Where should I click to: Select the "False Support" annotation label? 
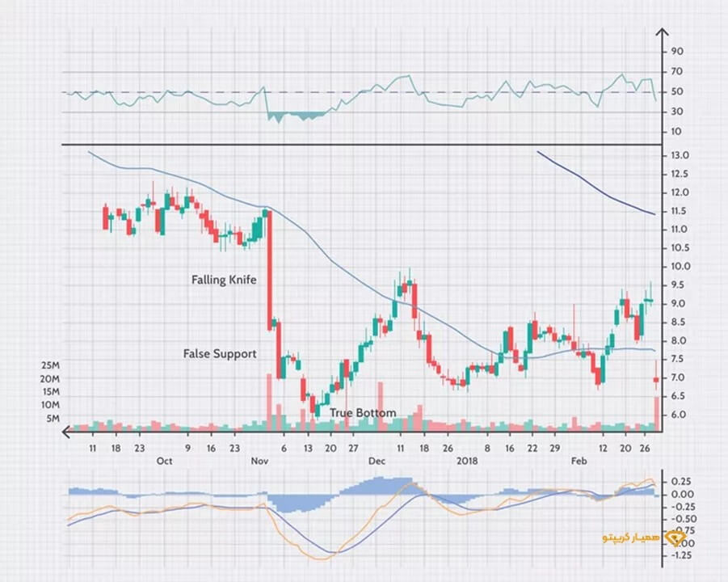220,354
